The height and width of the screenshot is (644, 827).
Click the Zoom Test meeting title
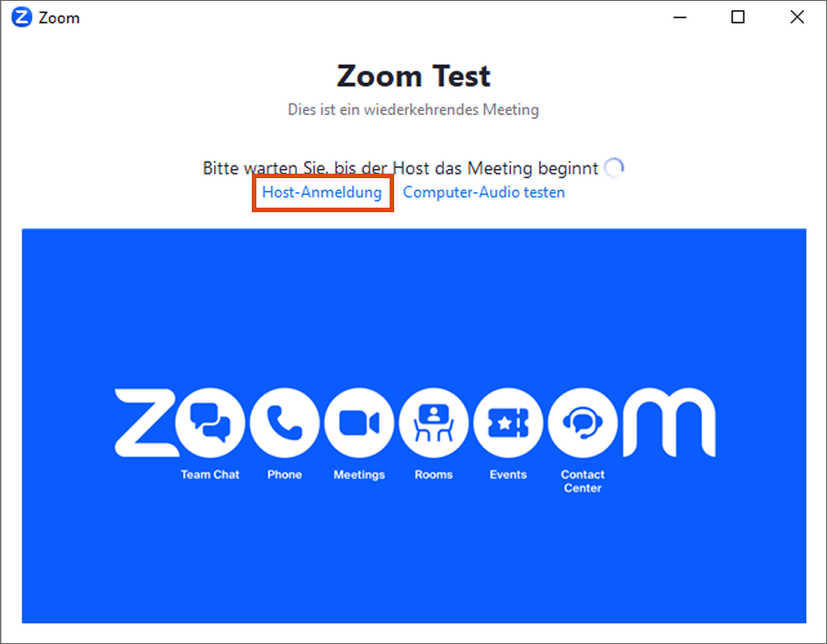tap(413, 75)
